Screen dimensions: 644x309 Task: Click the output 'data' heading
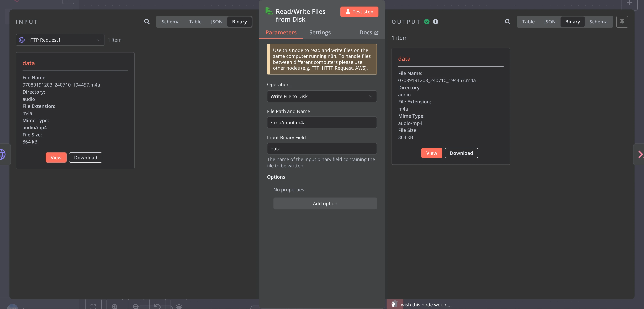(x=404, y=59)
